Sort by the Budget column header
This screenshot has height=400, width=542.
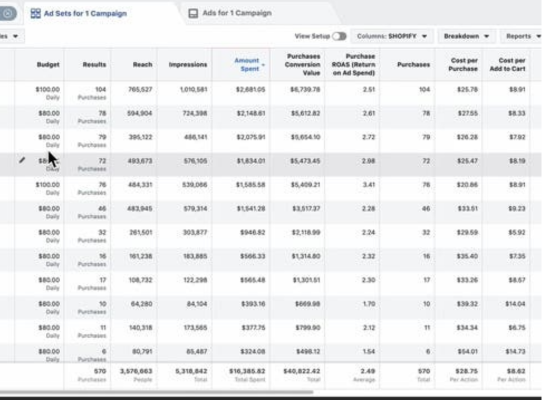click(x=48, y=65)
